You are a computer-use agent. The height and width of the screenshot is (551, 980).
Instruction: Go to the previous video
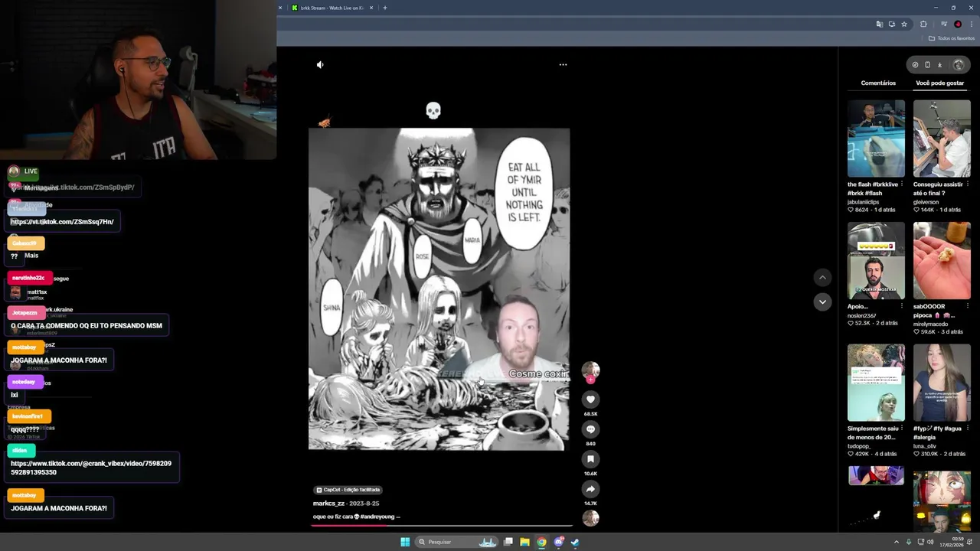(x=822, y=278)
